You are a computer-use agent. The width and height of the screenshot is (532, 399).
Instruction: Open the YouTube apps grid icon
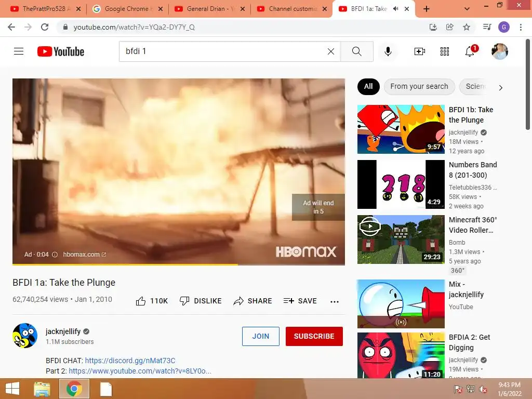(445, 51)
